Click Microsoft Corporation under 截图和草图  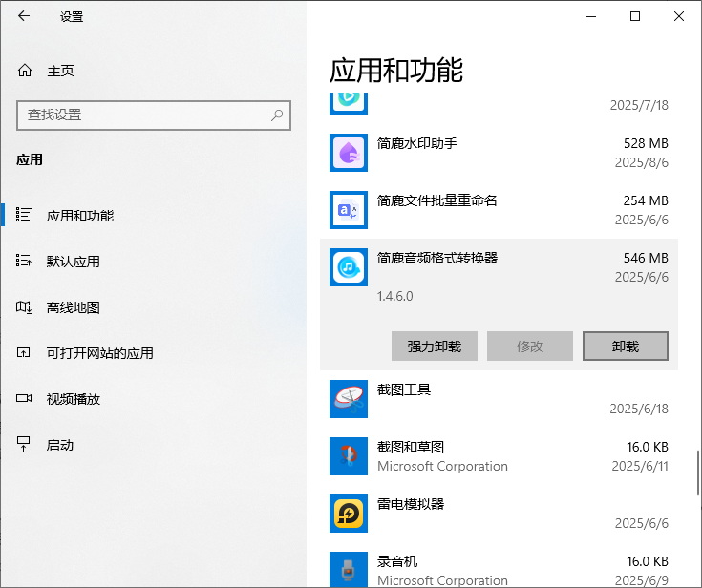[442, 466]
